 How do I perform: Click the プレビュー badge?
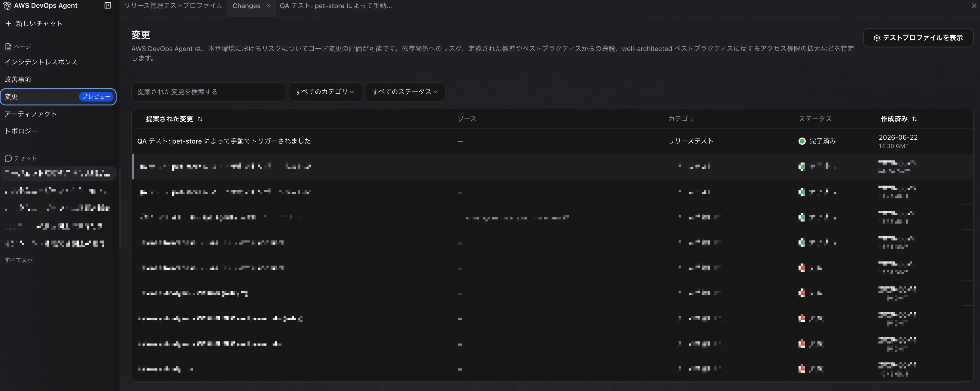coord(96,97)
